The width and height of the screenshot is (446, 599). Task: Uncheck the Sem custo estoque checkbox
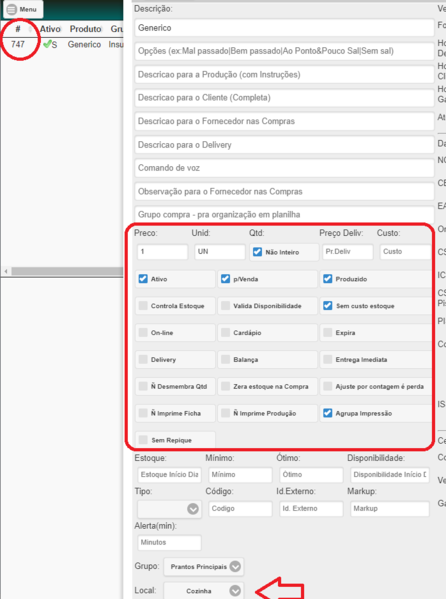pyautogui.click(x=328, y=306)
